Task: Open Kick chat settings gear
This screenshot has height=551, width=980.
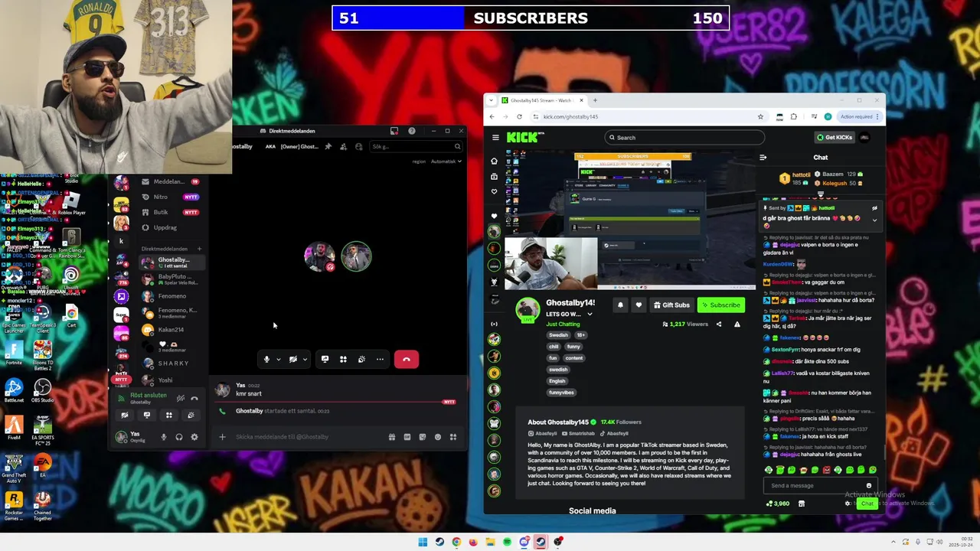Action: point(848,504)
